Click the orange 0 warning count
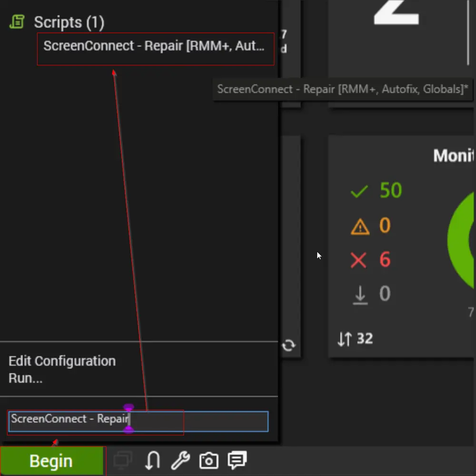 385,225
